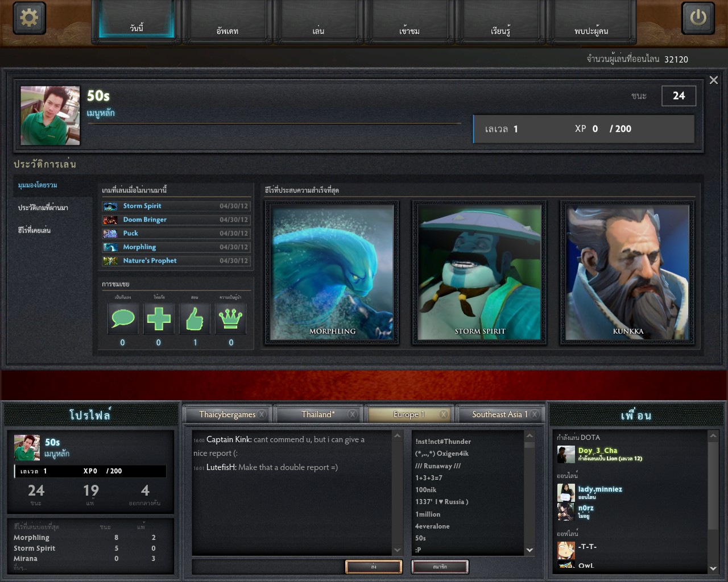
Task: Click friends list scroll up arrow
Action: (x=713, y=436)
